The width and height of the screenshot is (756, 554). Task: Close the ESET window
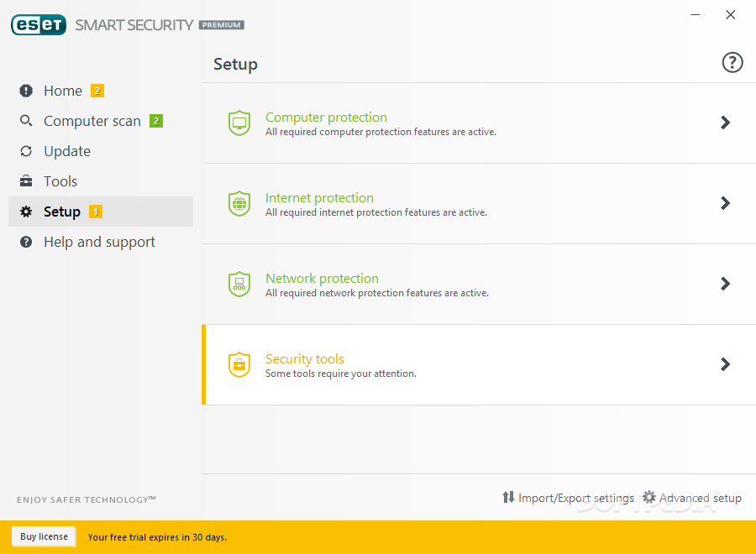[x=731, y=15]
